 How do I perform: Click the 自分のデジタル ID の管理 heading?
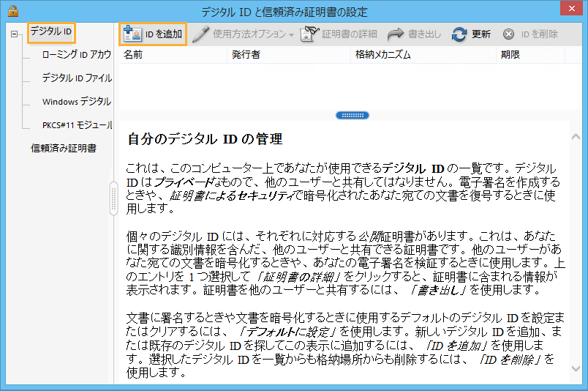point(205,139)
